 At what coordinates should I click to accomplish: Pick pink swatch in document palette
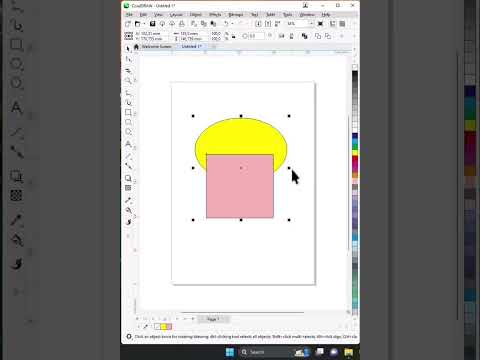pyautogui.click(x=169, y=327)
